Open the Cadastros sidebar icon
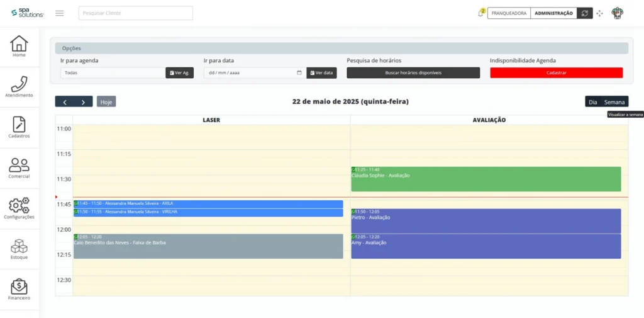The width and height of the screenshot is (644, 318). click(19, 127)
